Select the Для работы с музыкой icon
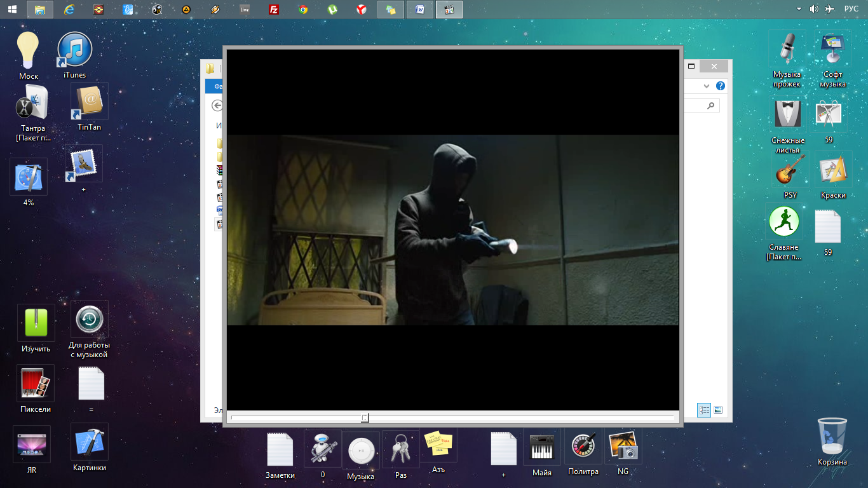Viewport: 868px width, 488px height. click(x=90, y=329)
